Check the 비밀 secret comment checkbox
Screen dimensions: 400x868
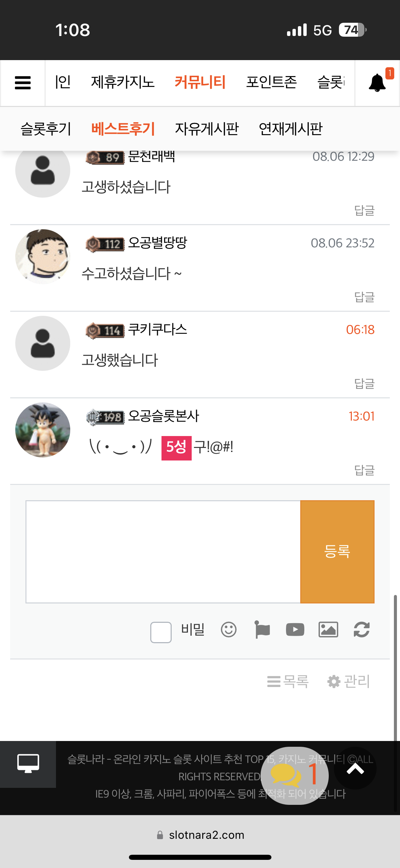point(161,632)
